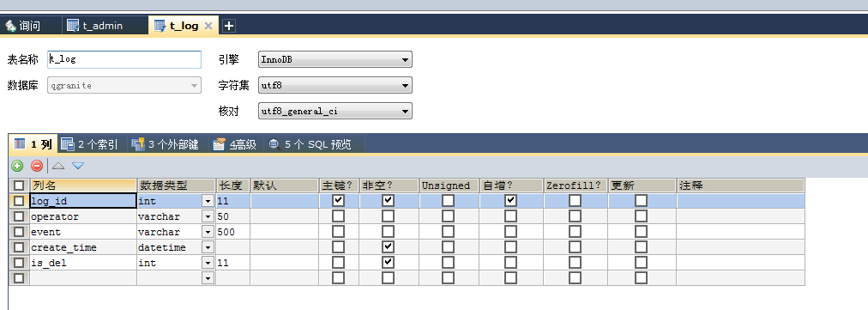This screenshot has width=868, height=310.
Task: Click the 表名称 table name field
Action: click(x=124, y=59)
